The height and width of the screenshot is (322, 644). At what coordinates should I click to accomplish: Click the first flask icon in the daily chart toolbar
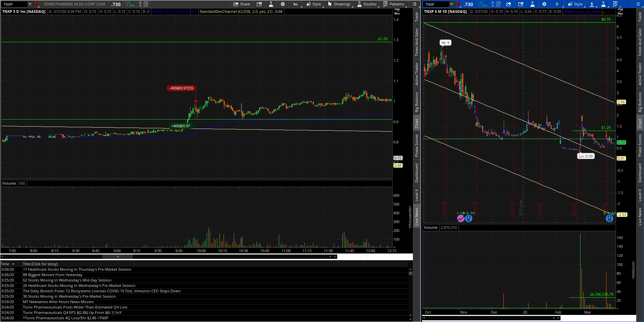[x=532, y=4]
